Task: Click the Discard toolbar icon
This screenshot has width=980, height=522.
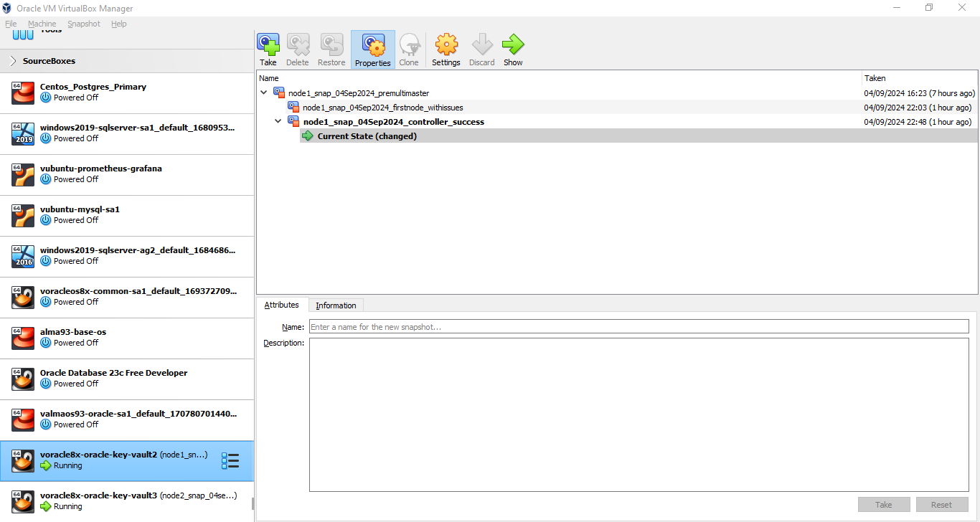Action: tap(482, 44)
